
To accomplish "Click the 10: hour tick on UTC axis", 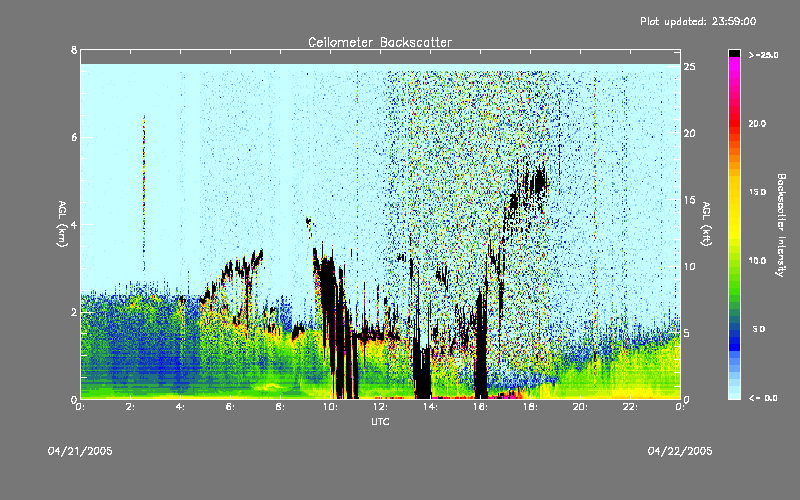I will tap(330, 407).
